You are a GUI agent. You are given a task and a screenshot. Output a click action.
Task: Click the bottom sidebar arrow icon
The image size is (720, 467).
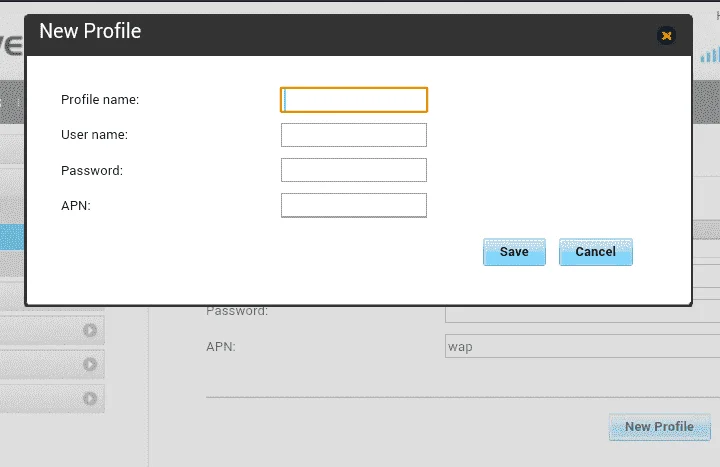click(90, 398)
